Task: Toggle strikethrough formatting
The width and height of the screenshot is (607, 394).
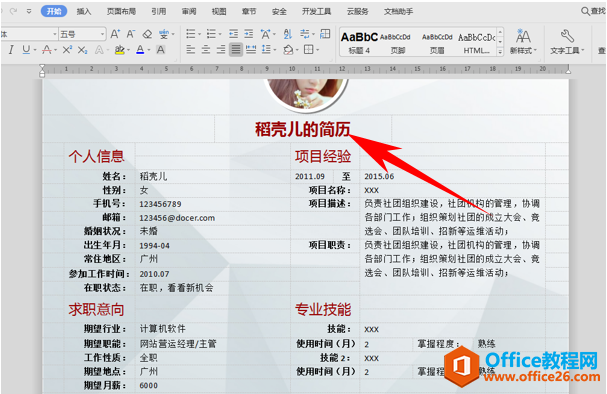Action: pos(47,50)
